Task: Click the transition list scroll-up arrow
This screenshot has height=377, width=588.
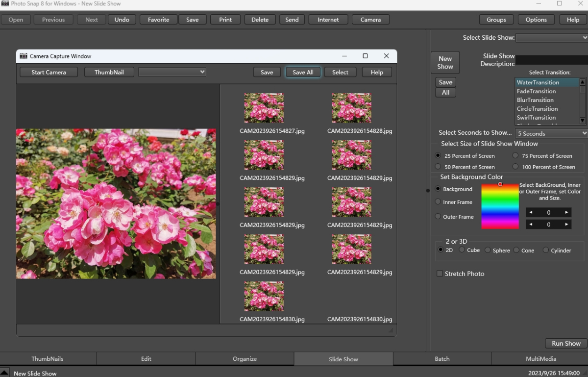Action: (583, 82)
